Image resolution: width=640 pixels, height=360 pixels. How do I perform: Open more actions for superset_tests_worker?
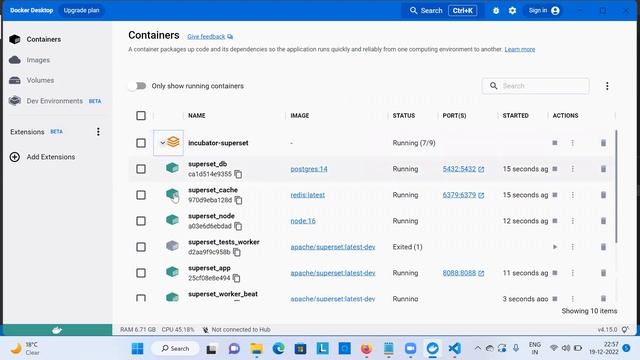[573, 247]
